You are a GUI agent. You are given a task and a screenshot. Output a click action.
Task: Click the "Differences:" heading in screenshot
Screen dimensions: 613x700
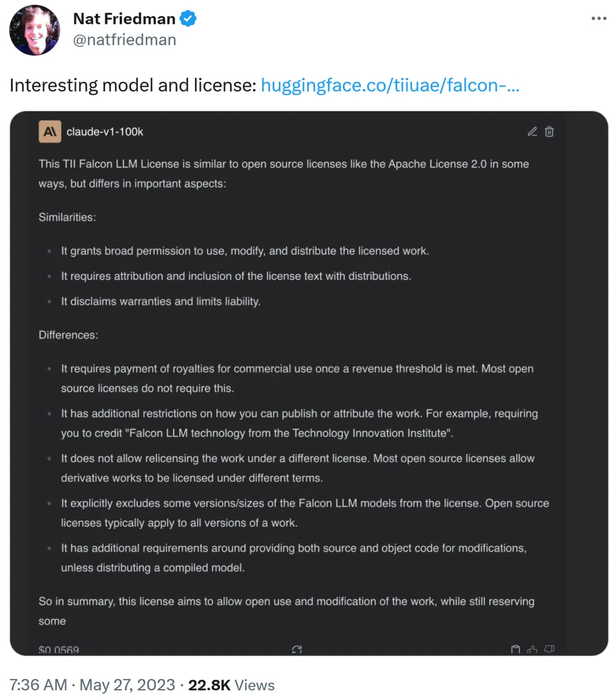coord(69,335)
